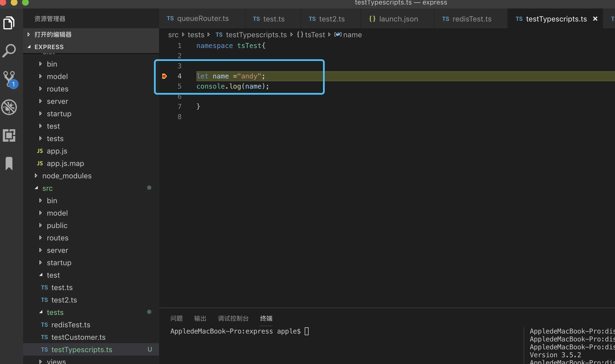Open app.js.map in the explorer
The image size is (615, 364).
pos(91,163)
